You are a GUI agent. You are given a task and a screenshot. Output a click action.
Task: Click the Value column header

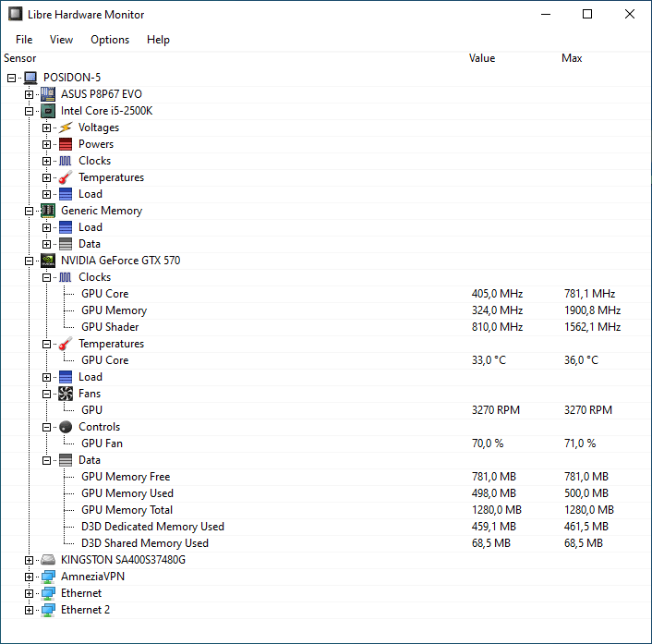(x=482, y=58)
